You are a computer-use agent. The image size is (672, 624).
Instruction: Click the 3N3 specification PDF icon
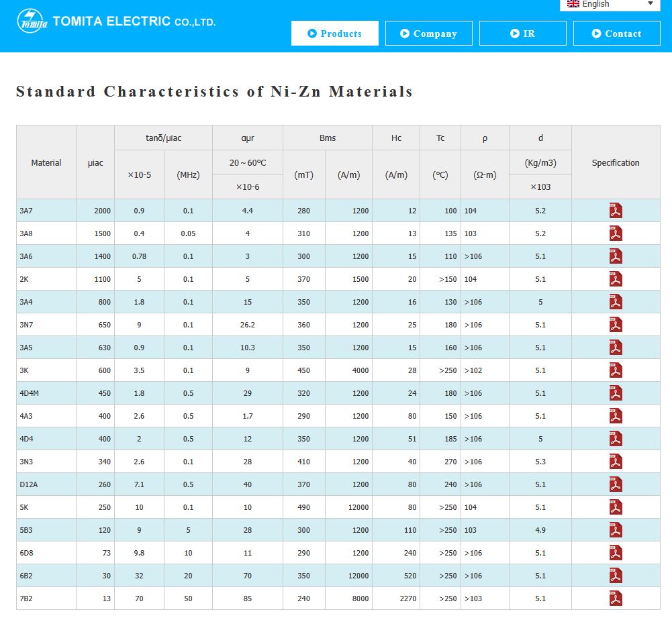(616, 462)
